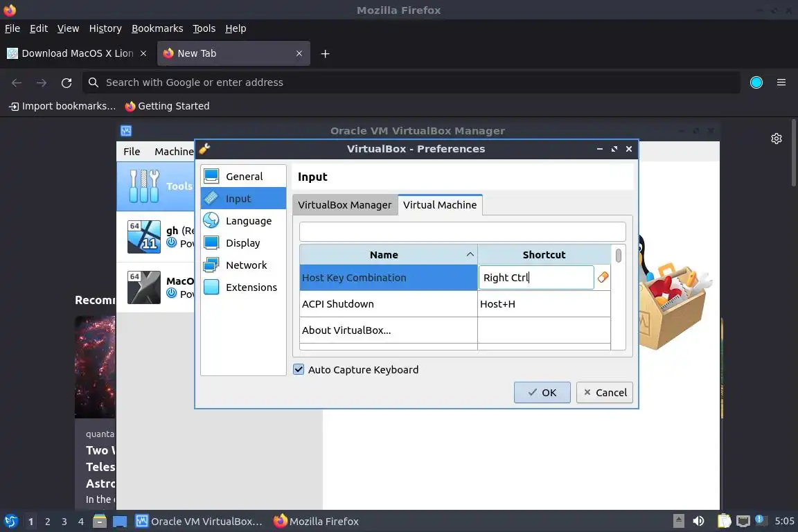Open Getting Started bookmark
Screen dimensions: 798x532
coord(168,106)
